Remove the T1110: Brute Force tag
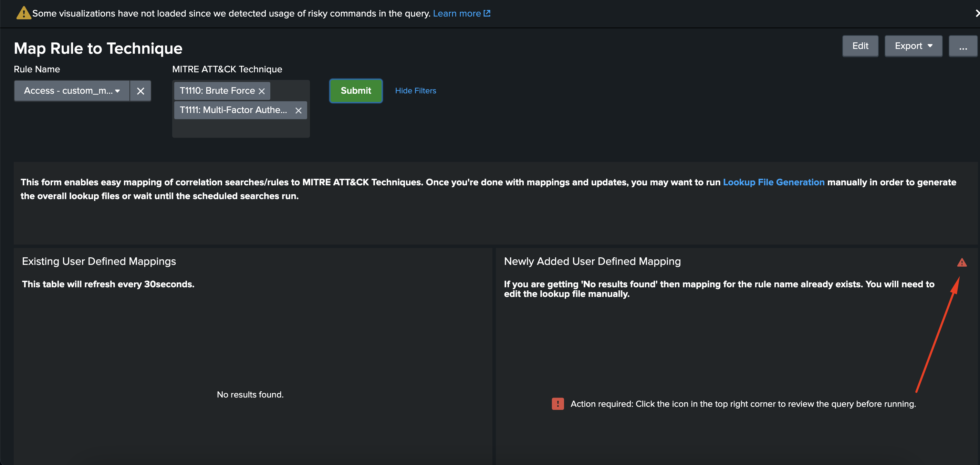The image size is (980, 465). click(x=262, y=91)
